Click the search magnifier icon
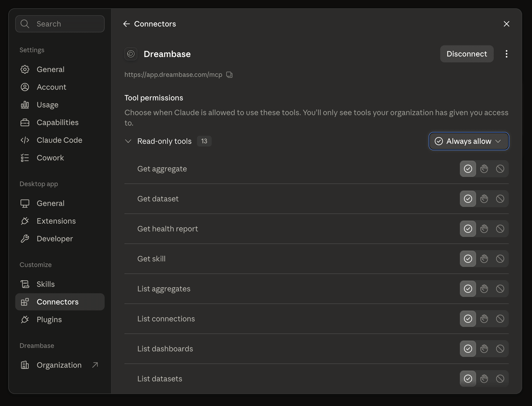Image resolution: width=532 pixels, height=406 pixels. coord(25,24)
